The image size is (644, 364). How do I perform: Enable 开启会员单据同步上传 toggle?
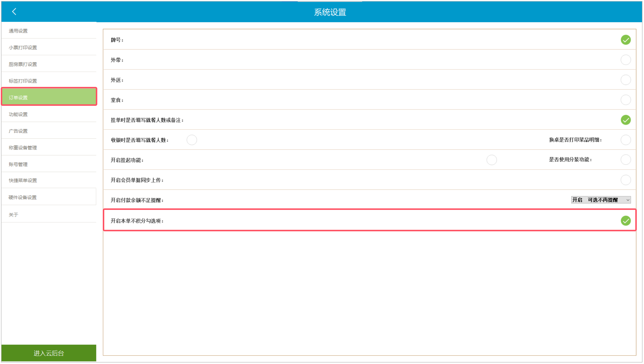(x=625, y=180)
